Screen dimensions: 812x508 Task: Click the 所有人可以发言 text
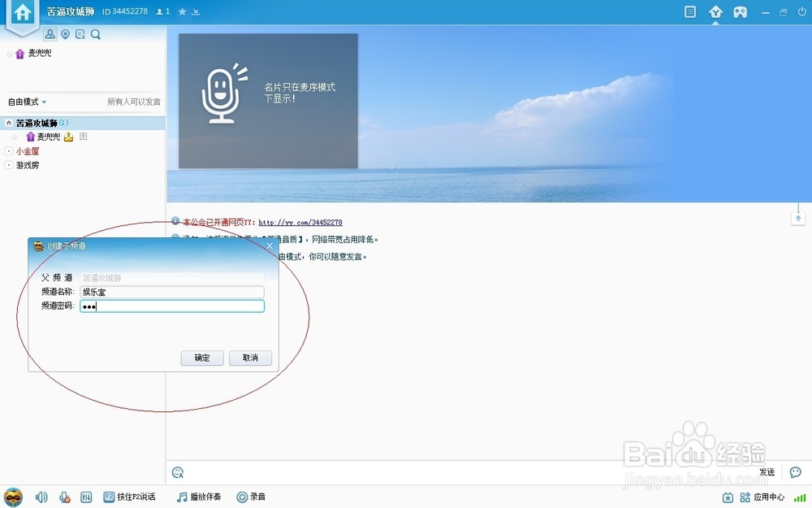point(134,102)
